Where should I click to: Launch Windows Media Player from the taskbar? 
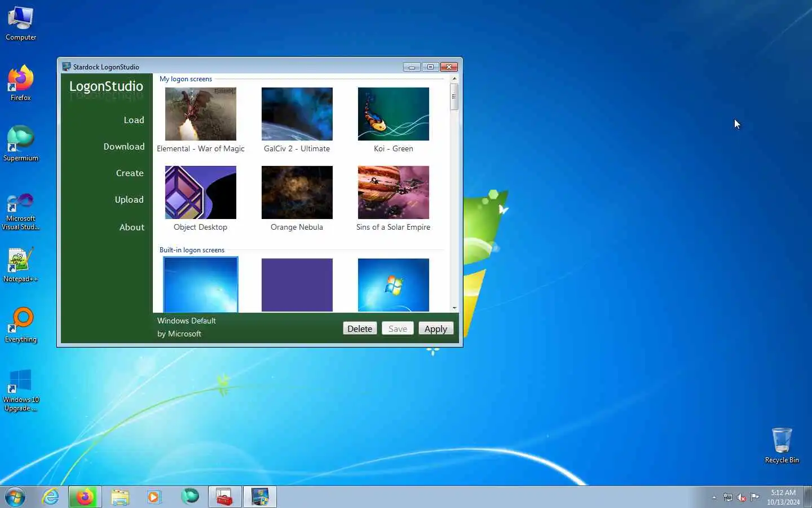pos(154,497)
